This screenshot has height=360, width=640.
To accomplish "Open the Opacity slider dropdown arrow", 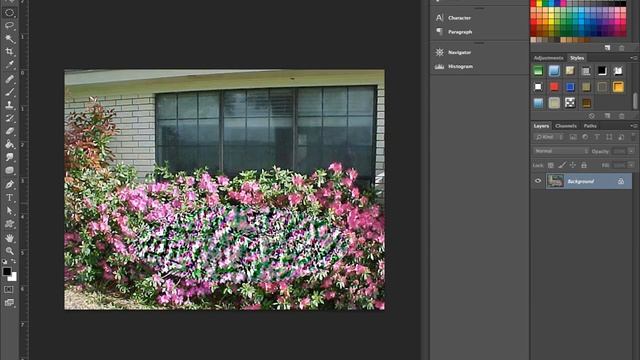I will [x=631, y=151].
